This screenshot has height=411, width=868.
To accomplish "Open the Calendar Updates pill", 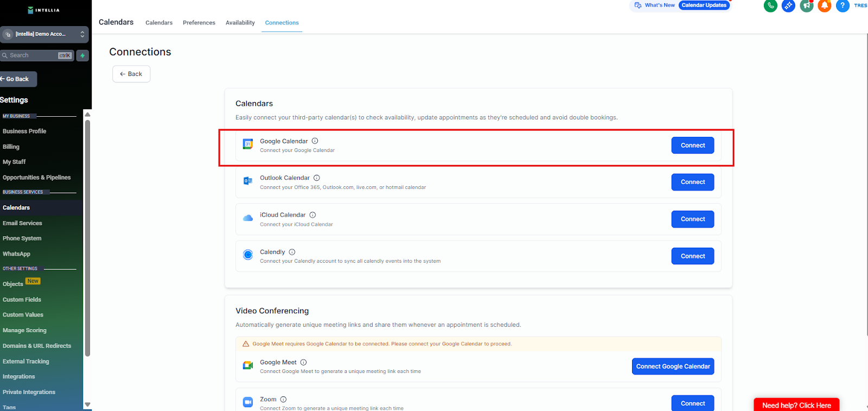I will pyautogui.click(x=704, y=5).
